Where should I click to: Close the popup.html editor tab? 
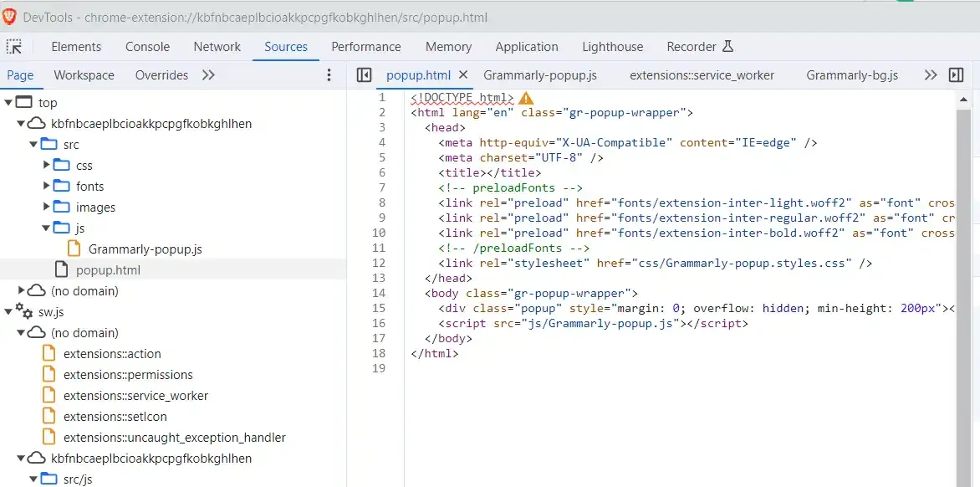[463, 75]
